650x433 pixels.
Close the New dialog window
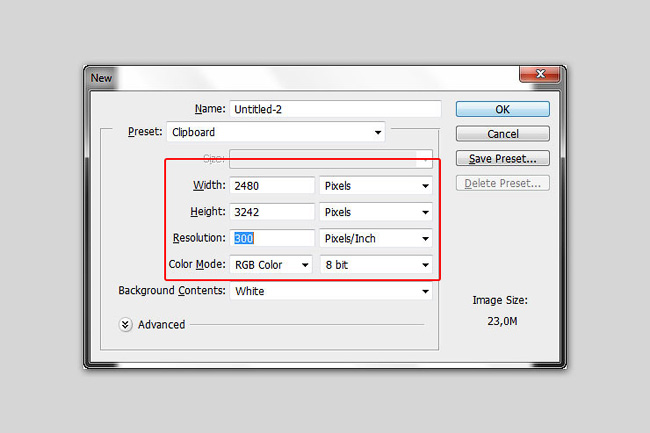coord(540,74)
